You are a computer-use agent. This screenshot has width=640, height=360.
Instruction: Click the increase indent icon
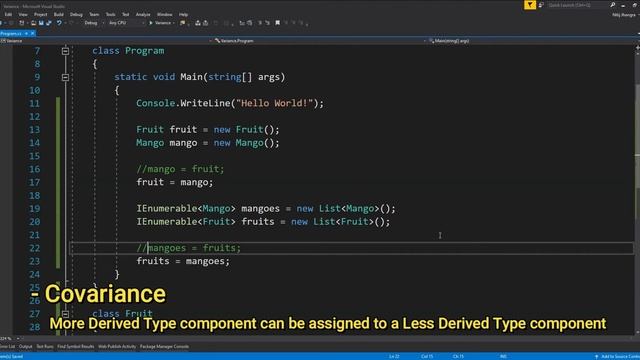tap(249, 23)
